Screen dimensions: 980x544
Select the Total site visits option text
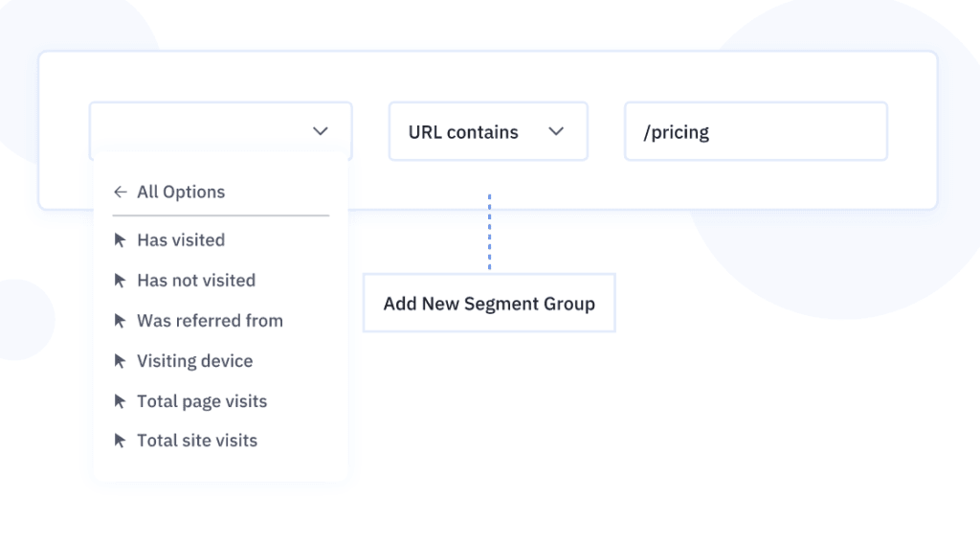coord(197,441)
